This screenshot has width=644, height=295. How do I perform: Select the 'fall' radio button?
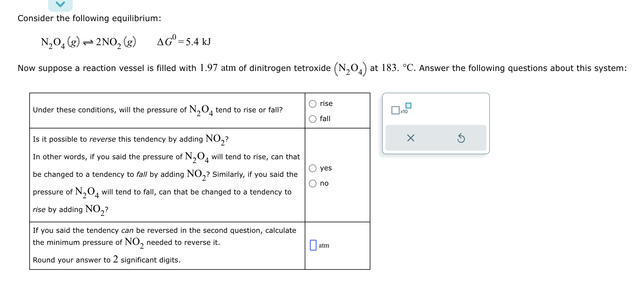[313, 119]
